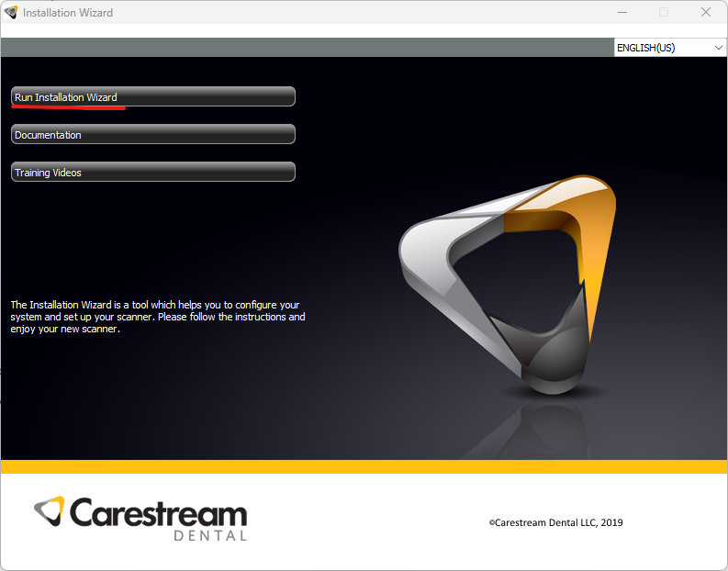Open the Documentation section
Screen dimensions: 728x571
(x=152, y=134)
